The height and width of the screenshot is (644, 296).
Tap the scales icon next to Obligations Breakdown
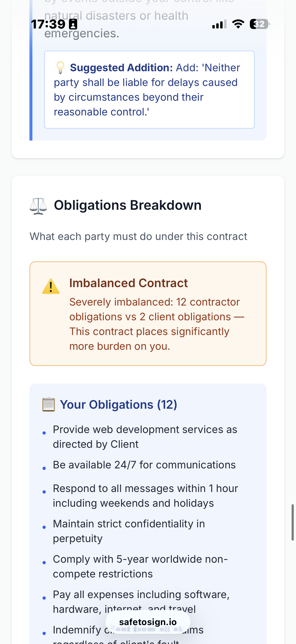point(38,206)
